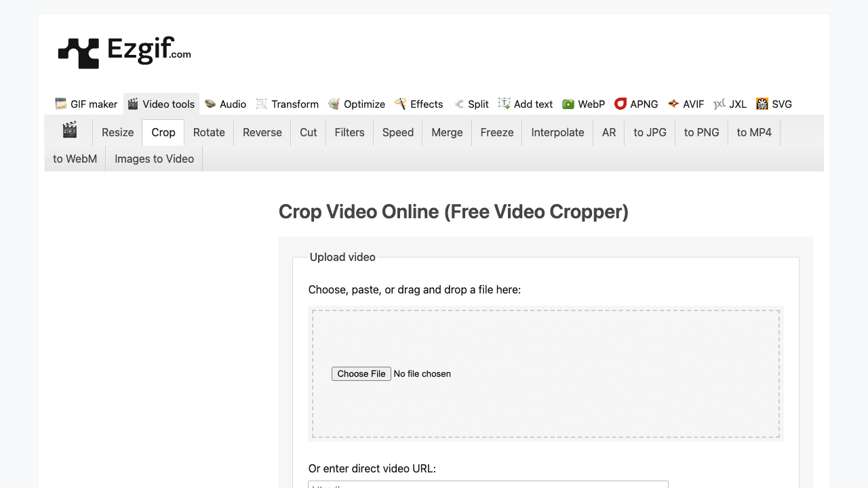Select the Effects tool
The image size is (868, 488).
pyautogui.click(x=419, y=104)
